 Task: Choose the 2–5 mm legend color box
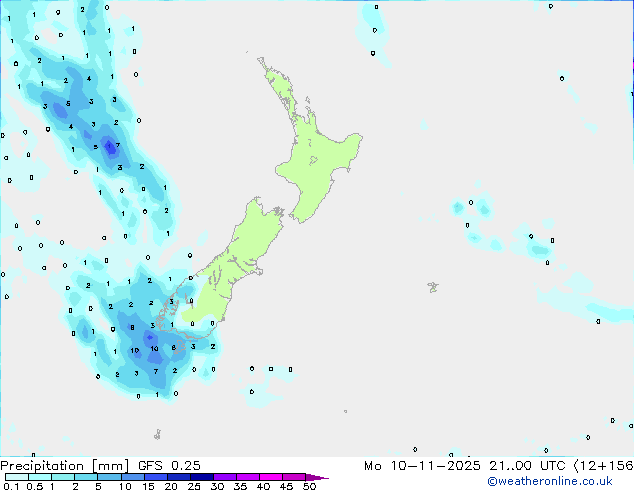[86, 477]
